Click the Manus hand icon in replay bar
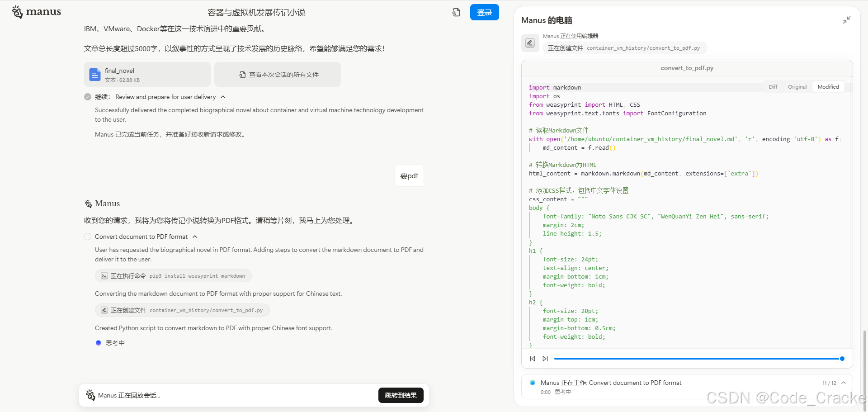This screenshot has width=868, height=412. point(90,395)
